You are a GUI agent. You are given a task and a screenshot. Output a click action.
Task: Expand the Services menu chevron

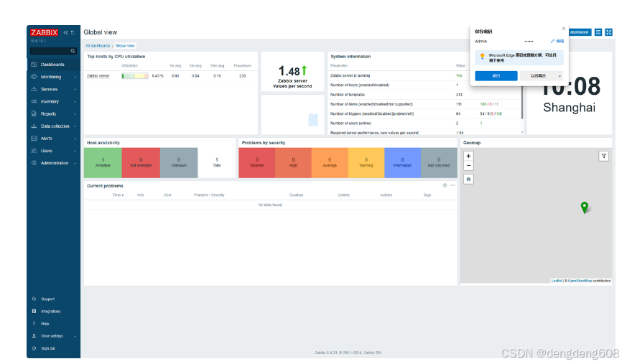pyautogui.click(x=75, y=90)
